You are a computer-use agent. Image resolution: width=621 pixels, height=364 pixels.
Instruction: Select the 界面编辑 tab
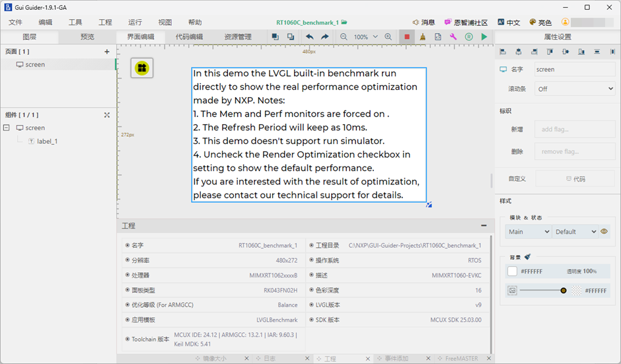[141, 37]
